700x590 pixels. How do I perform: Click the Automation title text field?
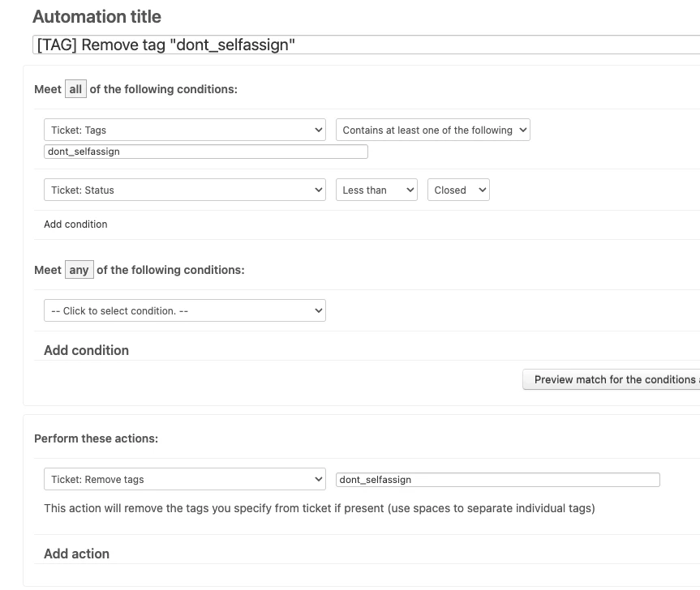coord(365,45)
